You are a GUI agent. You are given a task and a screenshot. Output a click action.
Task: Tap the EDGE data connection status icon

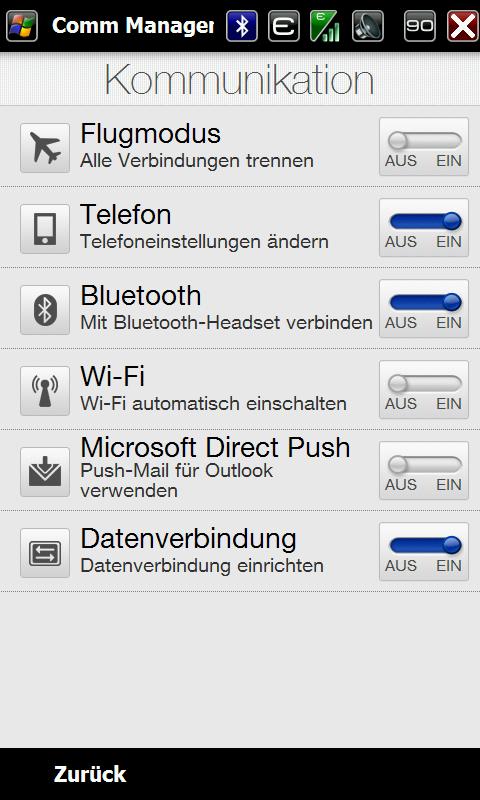pyautogui.click(x=284, y=26)
